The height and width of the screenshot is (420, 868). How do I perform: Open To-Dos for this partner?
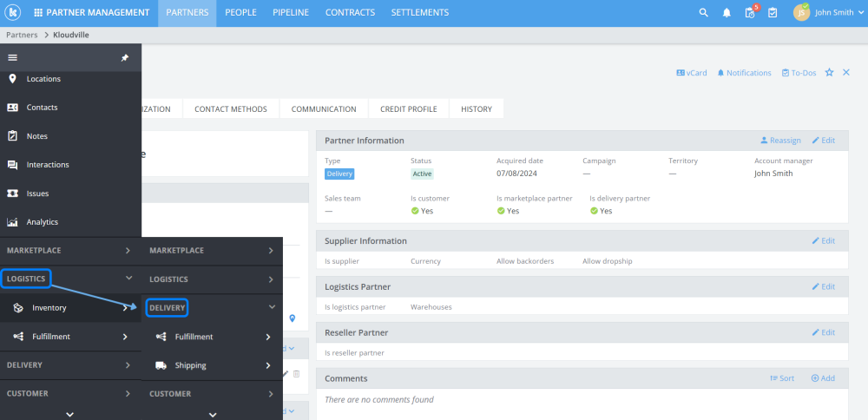click(x=799, y=73)
